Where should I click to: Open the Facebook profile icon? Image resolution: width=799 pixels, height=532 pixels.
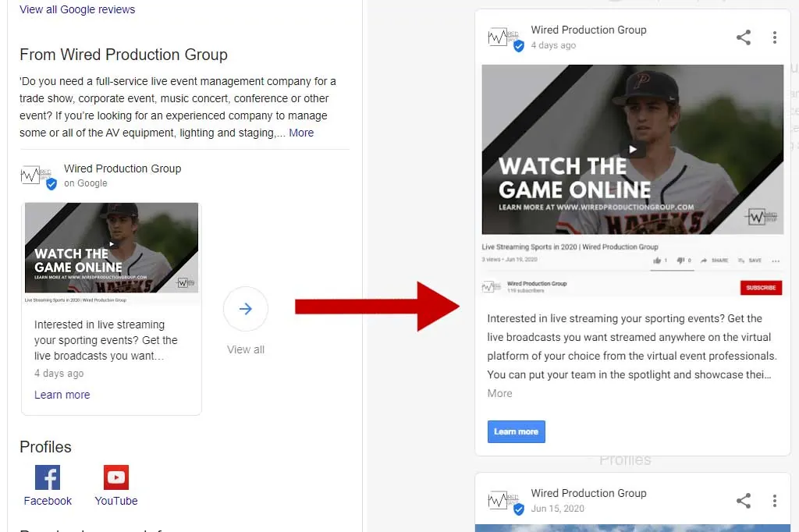click(x=48, y=477)
